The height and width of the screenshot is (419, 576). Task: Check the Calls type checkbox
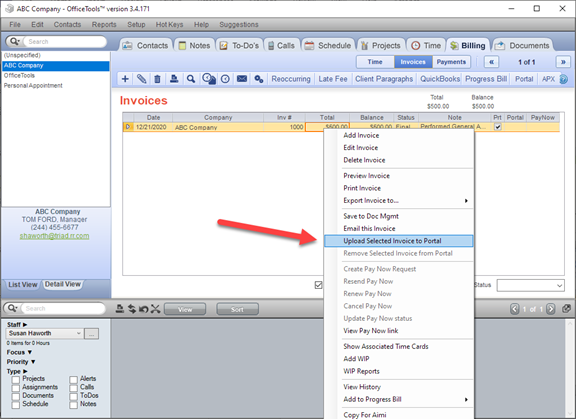click(x=73, y=388)
